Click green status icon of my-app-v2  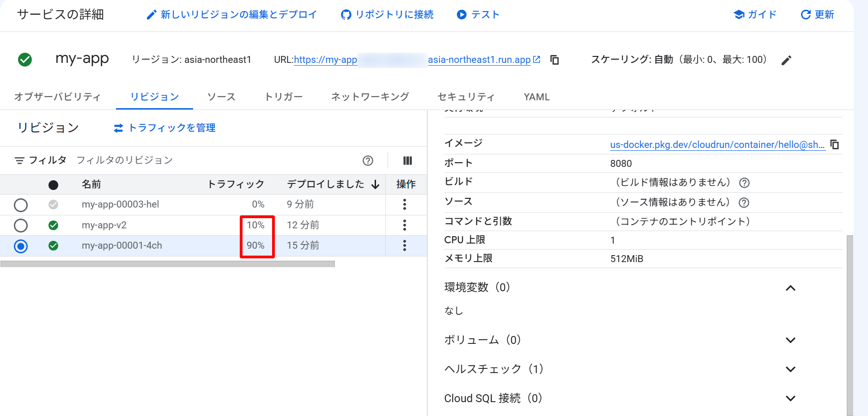pyautogui.click(x=54, y=225)
